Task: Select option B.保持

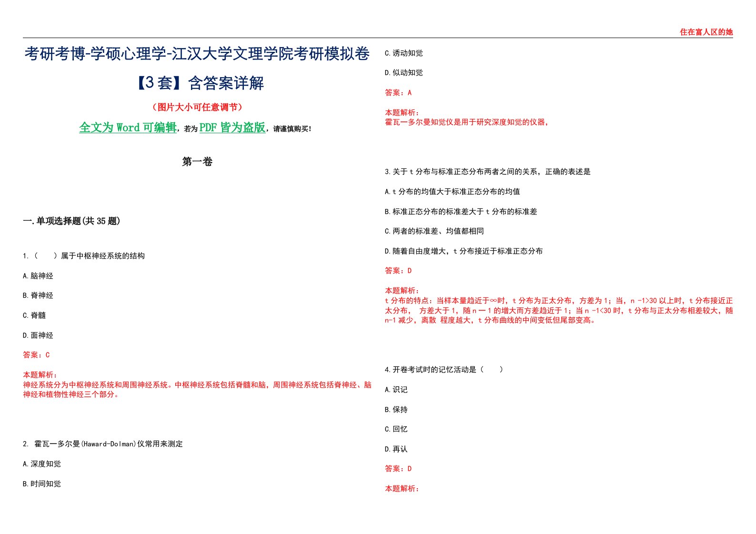Action: (396, 410)
